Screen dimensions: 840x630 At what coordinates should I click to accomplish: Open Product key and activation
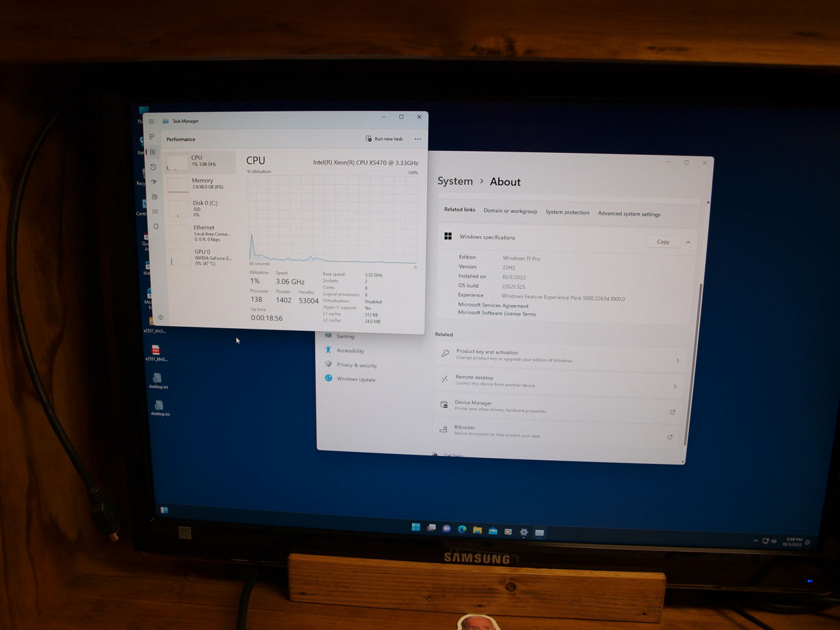coord(561,356)
